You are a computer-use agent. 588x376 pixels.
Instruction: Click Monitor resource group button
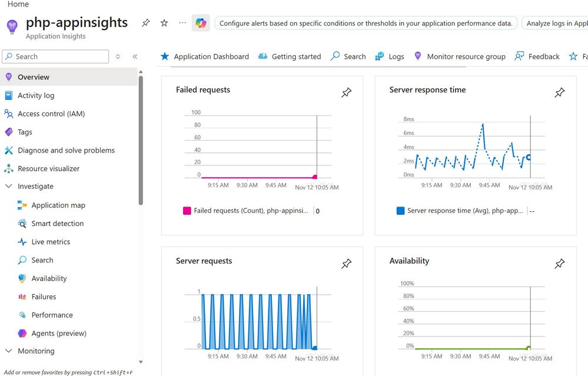click(460, 56)
